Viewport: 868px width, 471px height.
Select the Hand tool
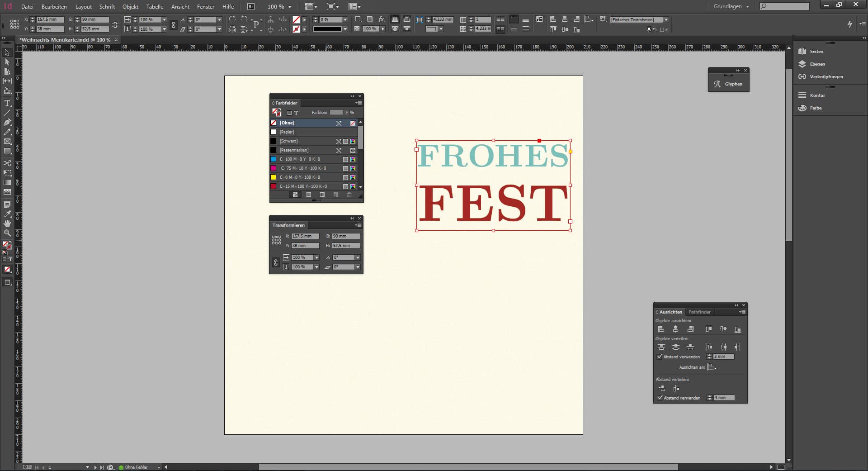point(7,224)
